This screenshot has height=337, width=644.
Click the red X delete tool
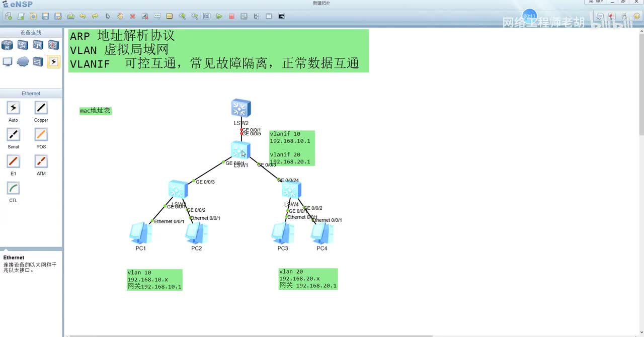(133, 16)
